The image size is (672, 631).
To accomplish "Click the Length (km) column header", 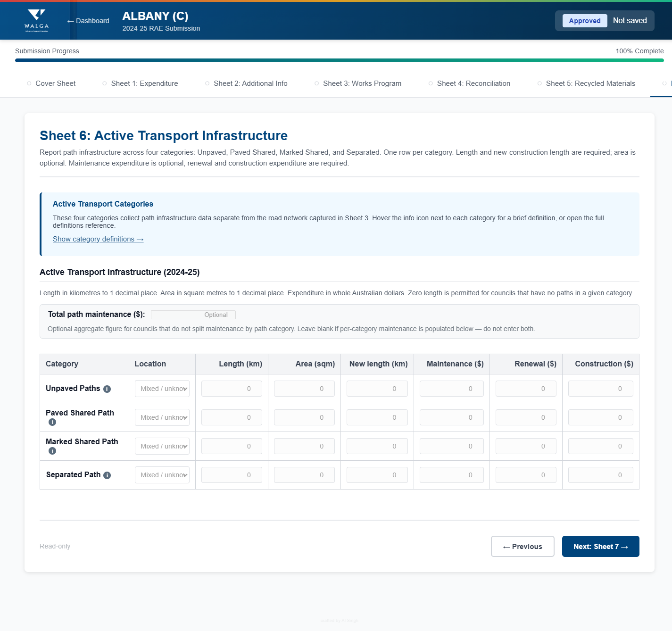I will pos(232,364).
